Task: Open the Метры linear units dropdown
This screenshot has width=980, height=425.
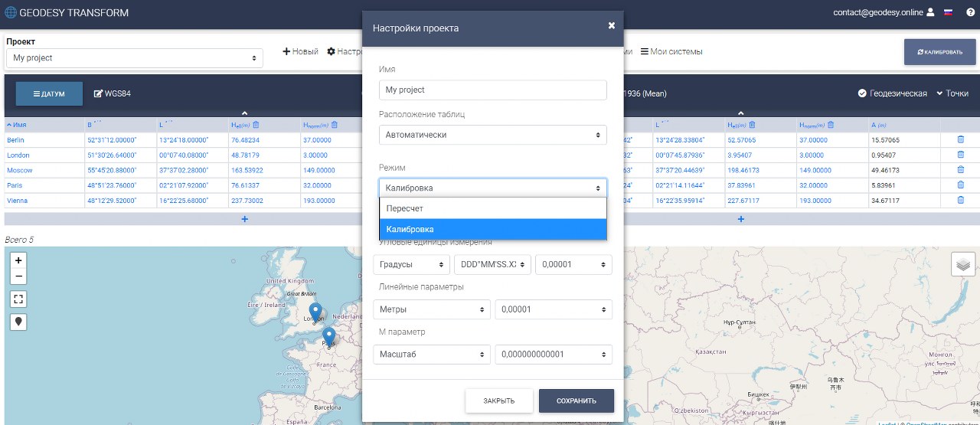Action: 432,309
